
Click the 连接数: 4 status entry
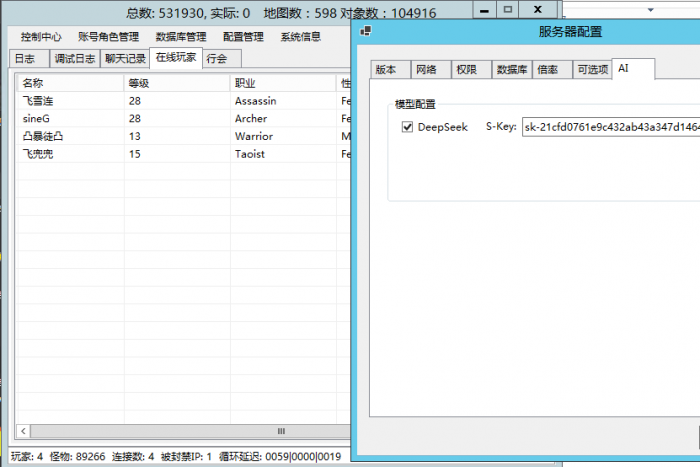point(133,456)
